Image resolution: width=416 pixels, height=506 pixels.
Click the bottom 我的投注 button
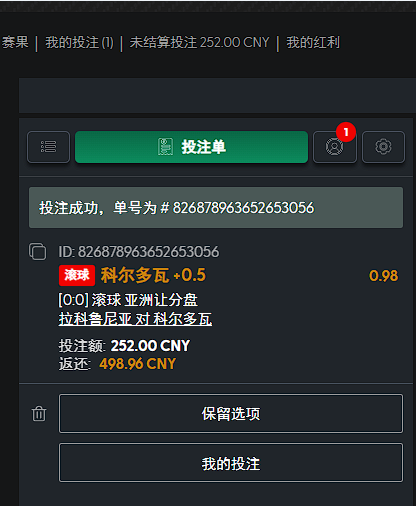point(231,463)
